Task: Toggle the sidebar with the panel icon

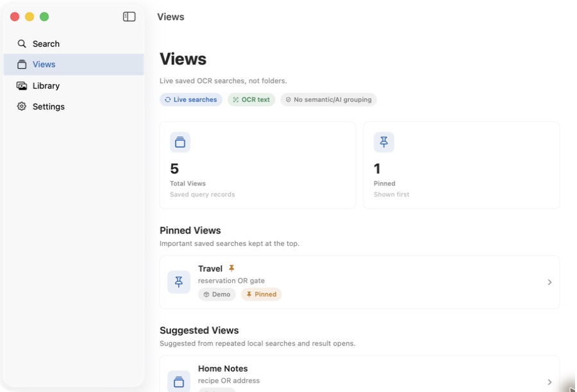Action: pos(129,17)
